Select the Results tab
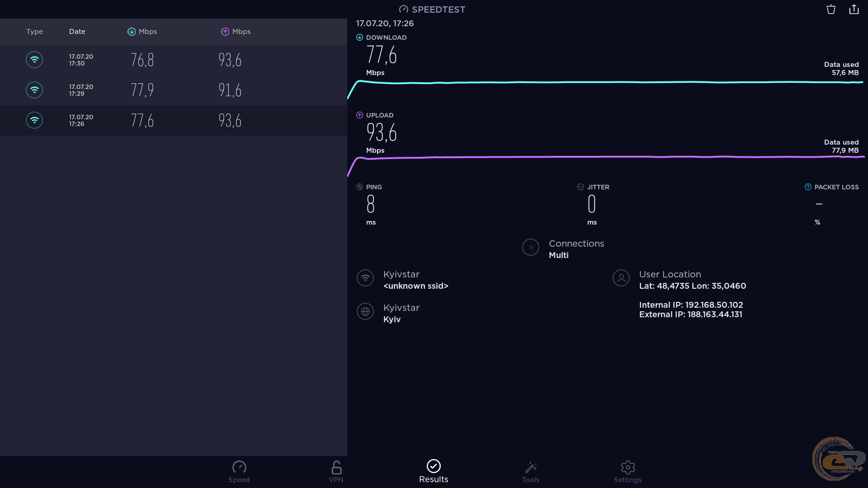868x488 pixels. pyautogui.click(x=434, y=472)
